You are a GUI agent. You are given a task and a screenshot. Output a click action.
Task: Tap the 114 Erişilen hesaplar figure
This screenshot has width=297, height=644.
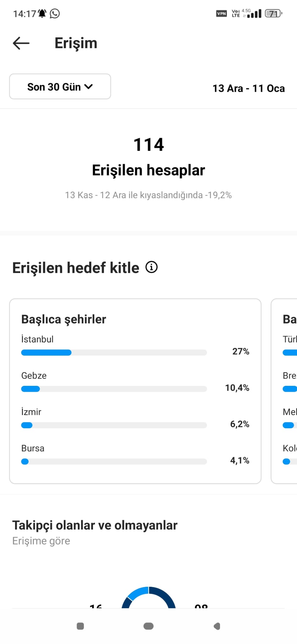pyautogui.click(x=148, y=157)
